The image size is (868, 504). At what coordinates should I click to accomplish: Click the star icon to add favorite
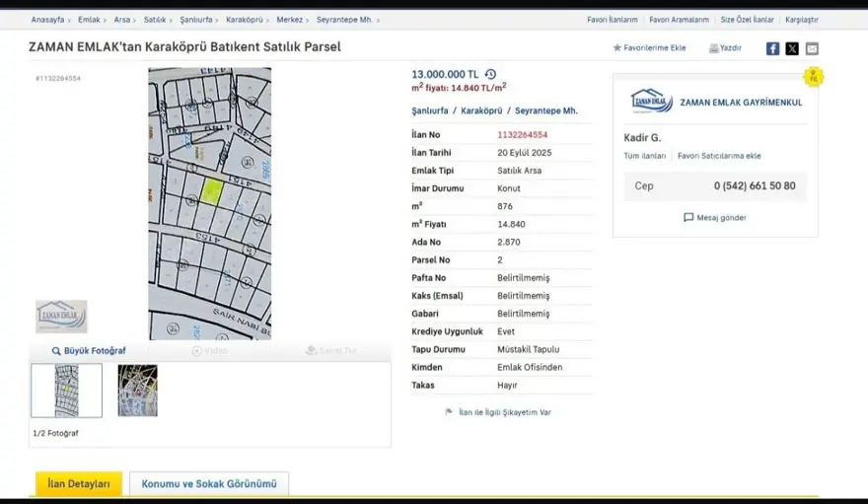617,47
